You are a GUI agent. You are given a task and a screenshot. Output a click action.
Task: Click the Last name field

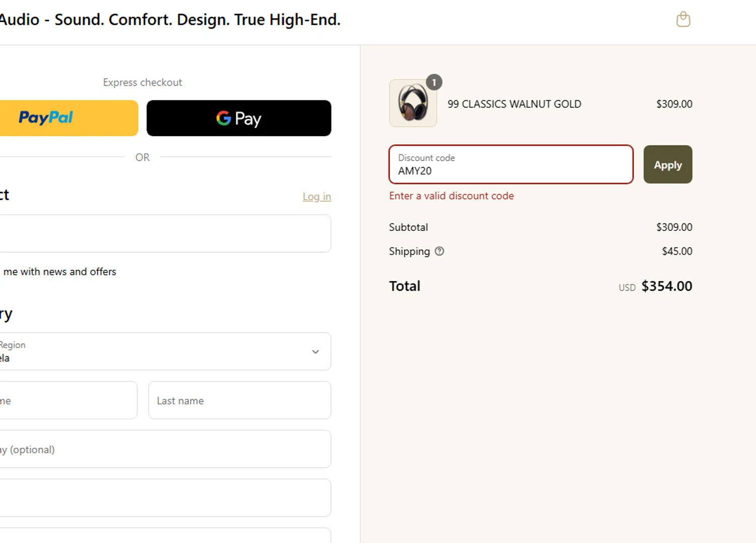pyautogui.click(x=239, y=400)
